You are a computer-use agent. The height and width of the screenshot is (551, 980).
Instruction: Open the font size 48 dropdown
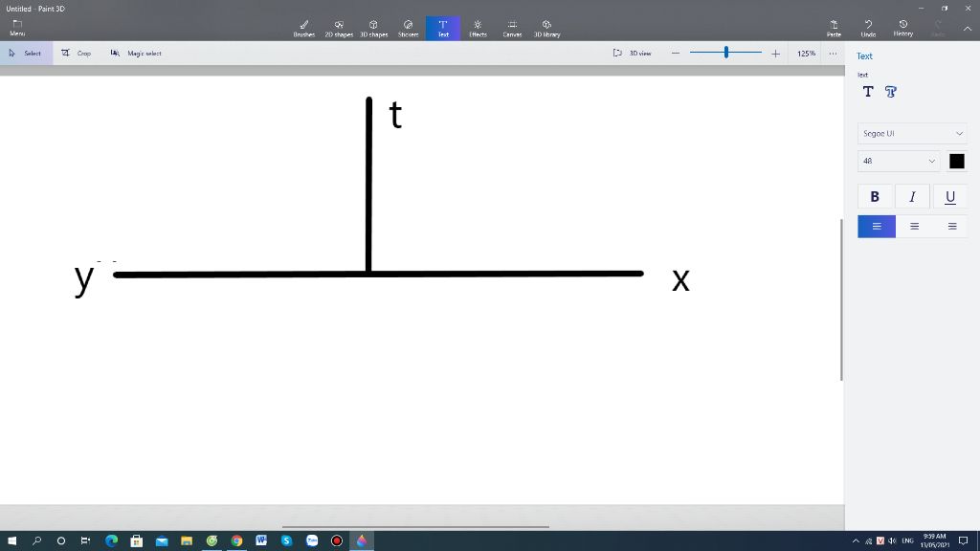click(899, 161)
